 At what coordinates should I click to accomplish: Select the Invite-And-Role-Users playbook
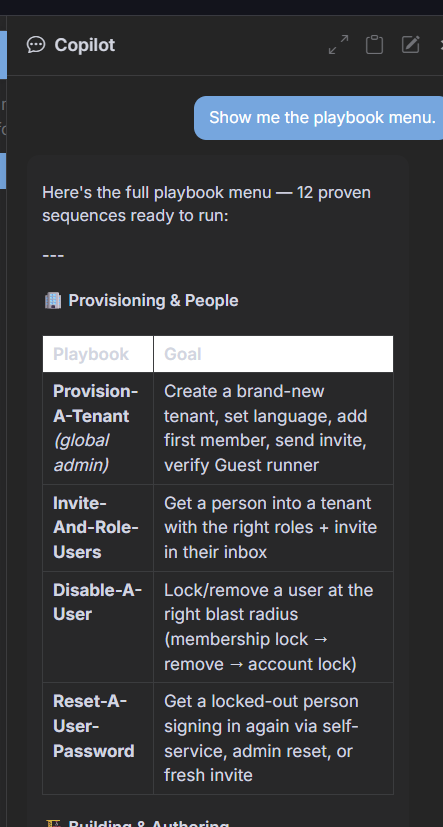pyautogui.click(x=95, y=527)
